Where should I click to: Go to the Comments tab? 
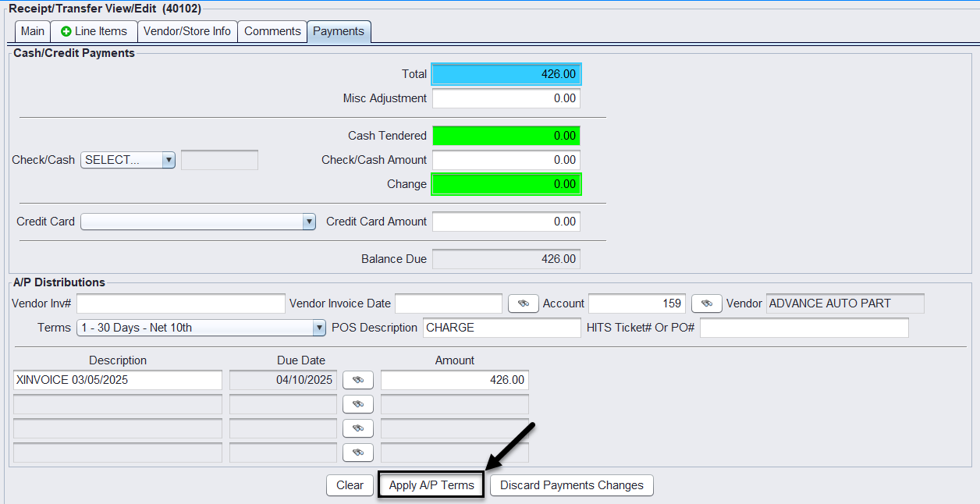tap(272, 32)
